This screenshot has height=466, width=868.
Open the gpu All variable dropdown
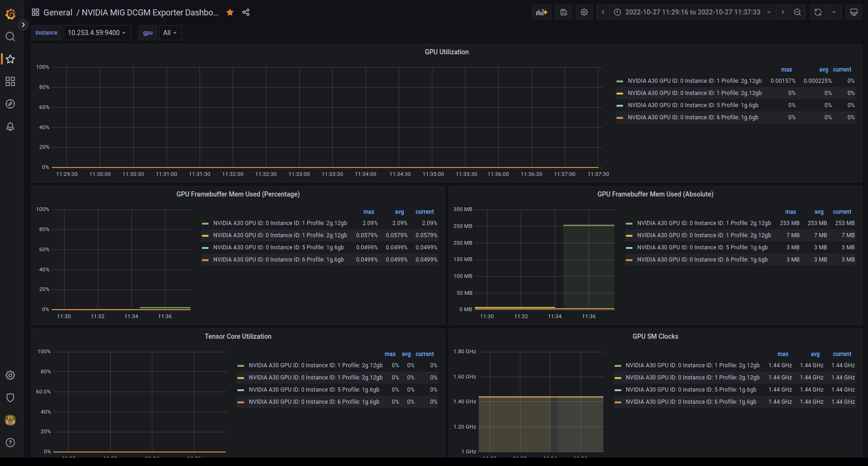point(170,33)
